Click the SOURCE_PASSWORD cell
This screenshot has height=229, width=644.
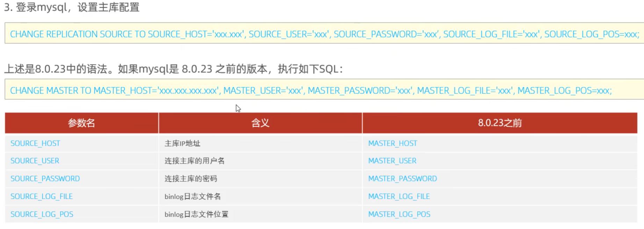point(81,179)
